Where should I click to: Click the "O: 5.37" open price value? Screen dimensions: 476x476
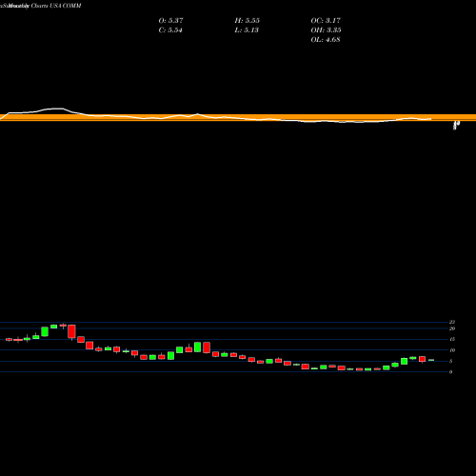click(170, 21)
